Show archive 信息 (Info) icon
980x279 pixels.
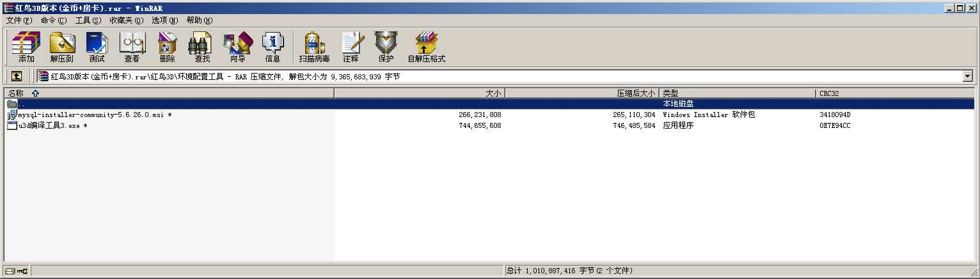click(x=273, y=47)
